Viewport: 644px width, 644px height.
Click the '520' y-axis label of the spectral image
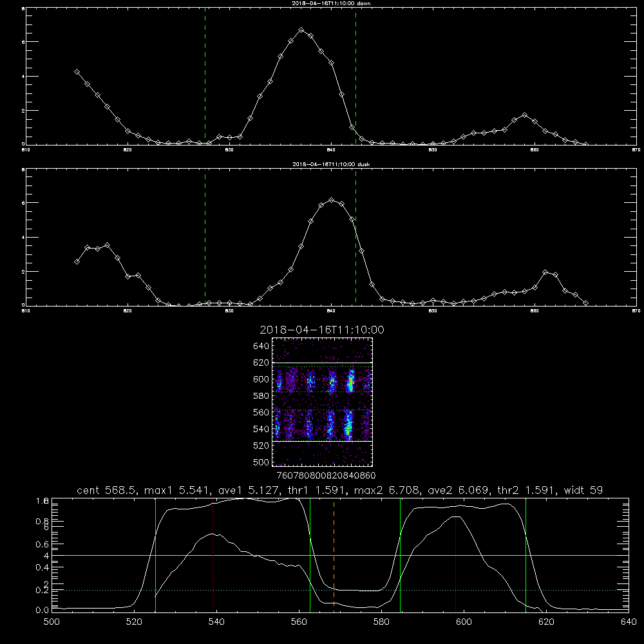(261, 446)
